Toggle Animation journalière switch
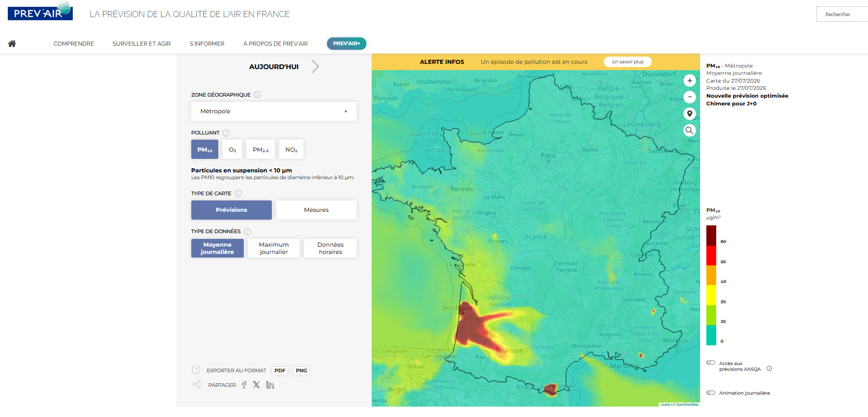The width and height of the screenshot is (868, 417). coord(711,393)
